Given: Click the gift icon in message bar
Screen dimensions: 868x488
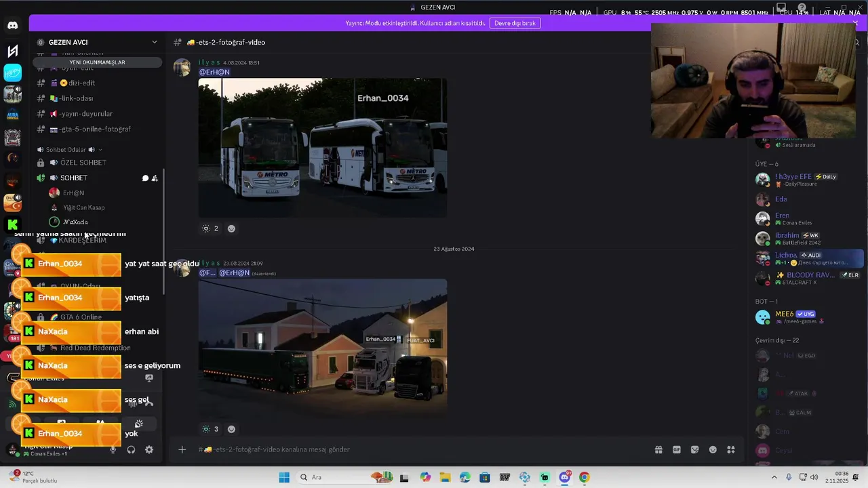Looking at the screenshot, I should click(658, 449).
